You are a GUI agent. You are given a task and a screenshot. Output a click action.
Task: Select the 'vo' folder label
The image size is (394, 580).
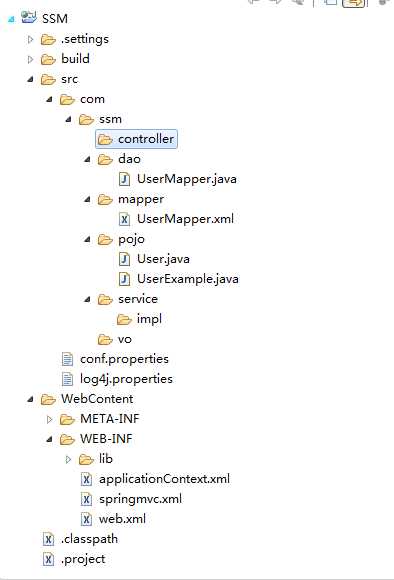point(125,339)
